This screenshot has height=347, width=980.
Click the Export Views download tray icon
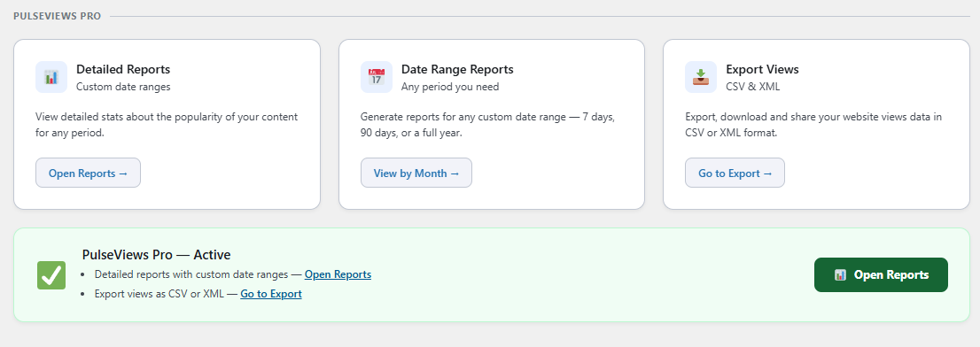(701, 77)
